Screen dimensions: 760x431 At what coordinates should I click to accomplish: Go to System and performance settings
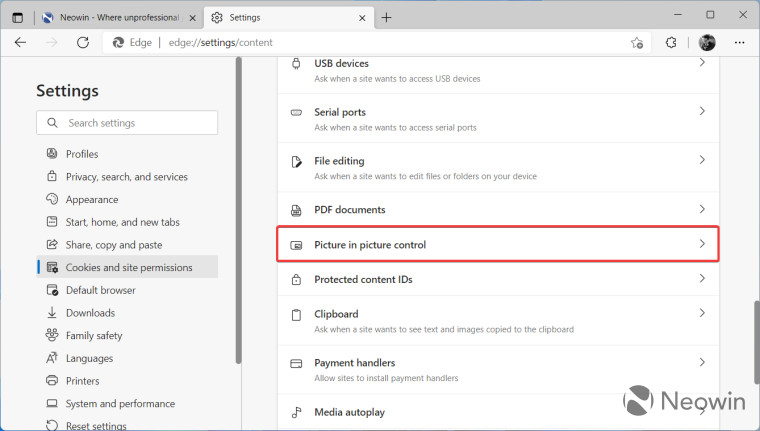(120, 404)
